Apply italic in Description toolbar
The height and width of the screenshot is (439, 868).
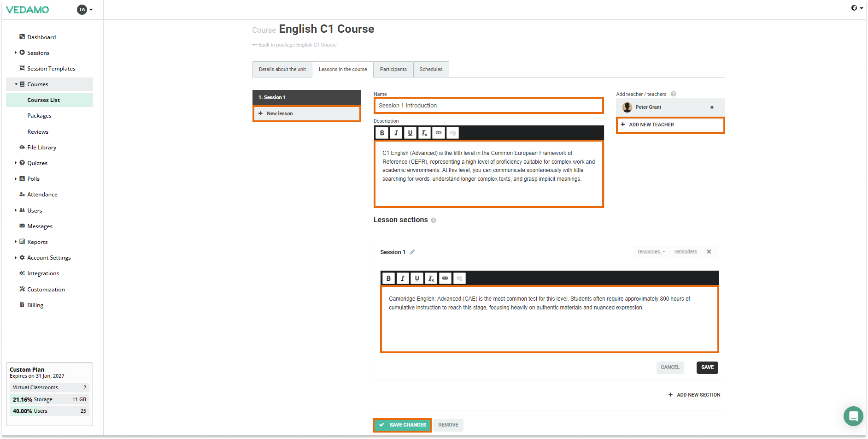click(x=396, y=133)
